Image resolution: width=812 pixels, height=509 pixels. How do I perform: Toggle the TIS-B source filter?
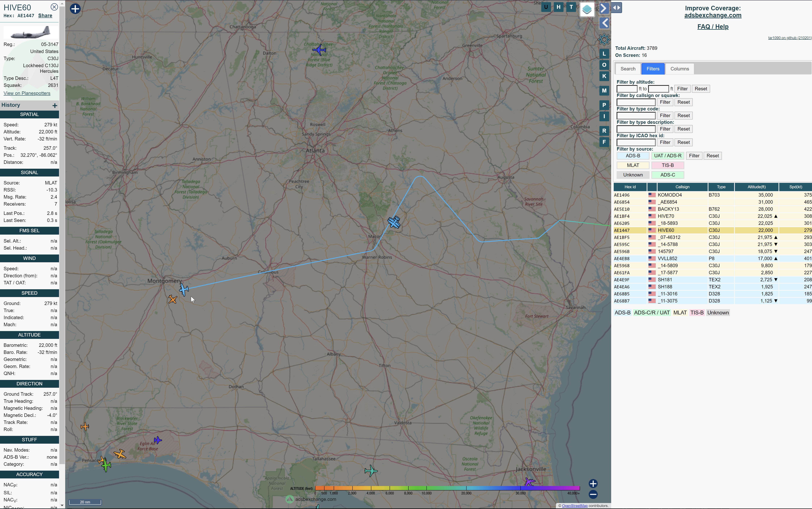(667, 165)
